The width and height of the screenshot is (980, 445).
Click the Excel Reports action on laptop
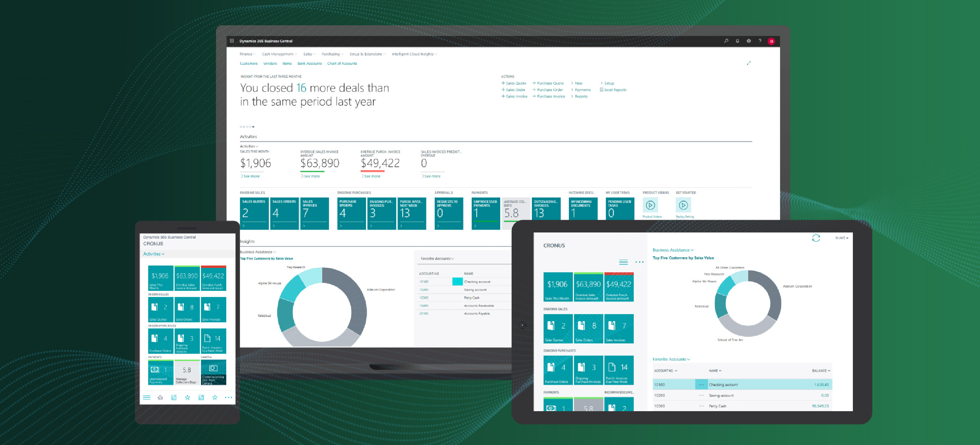click(613, 90)
